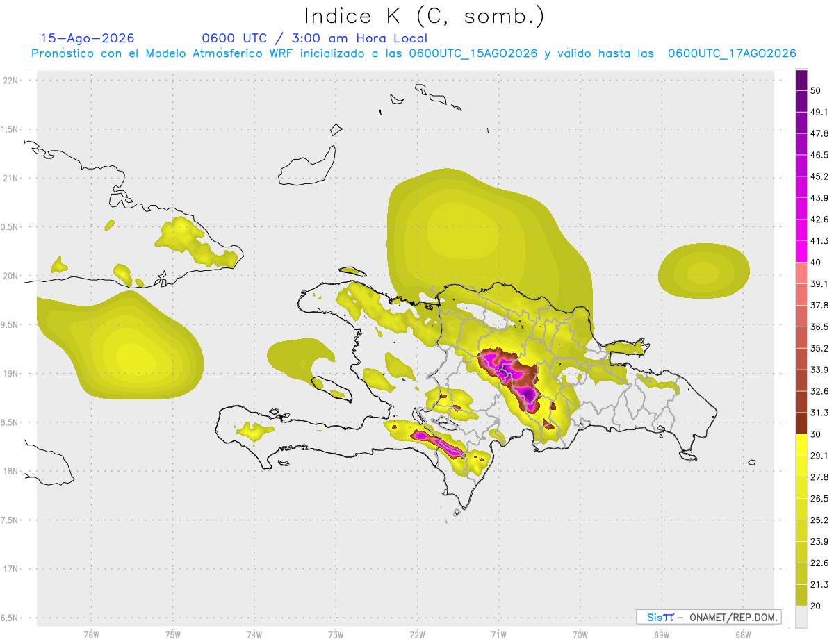Image resolution: width=834 pixels, height=644 pixels.
Task: Click the '18N' latitude label
Action: tap(12, 471)
